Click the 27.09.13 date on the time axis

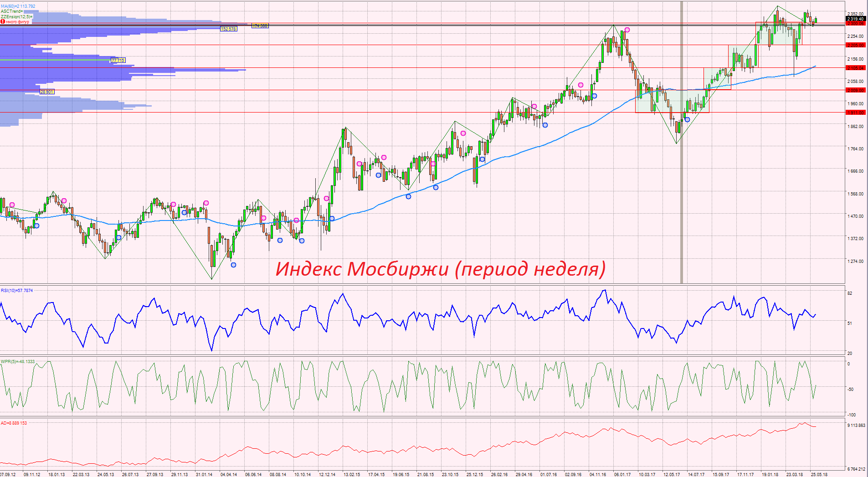155,474
